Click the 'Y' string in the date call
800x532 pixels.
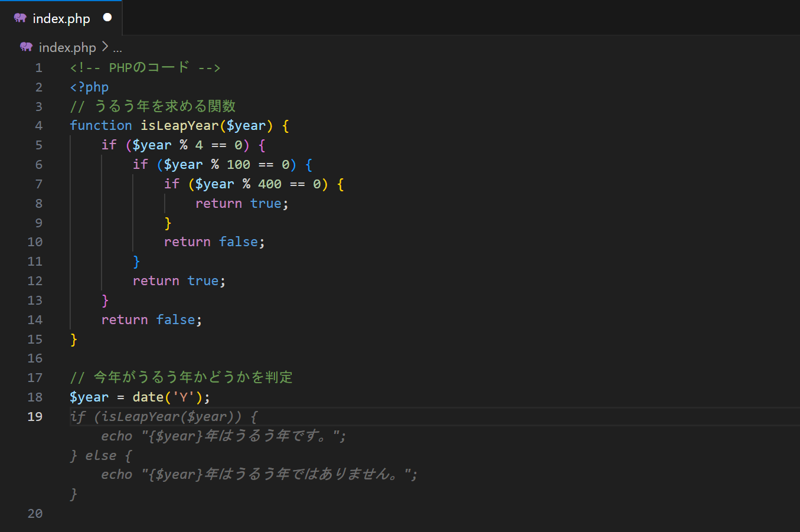click(183, 397)
